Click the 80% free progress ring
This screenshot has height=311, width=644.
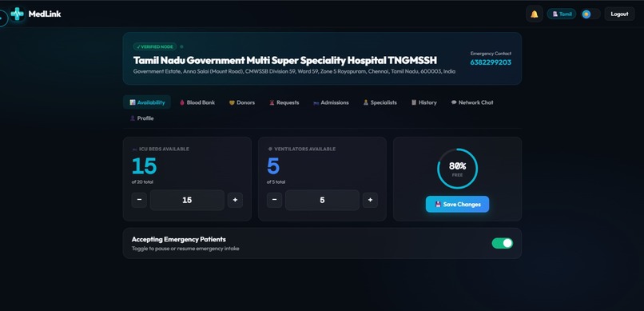click(x=457, y=169)
